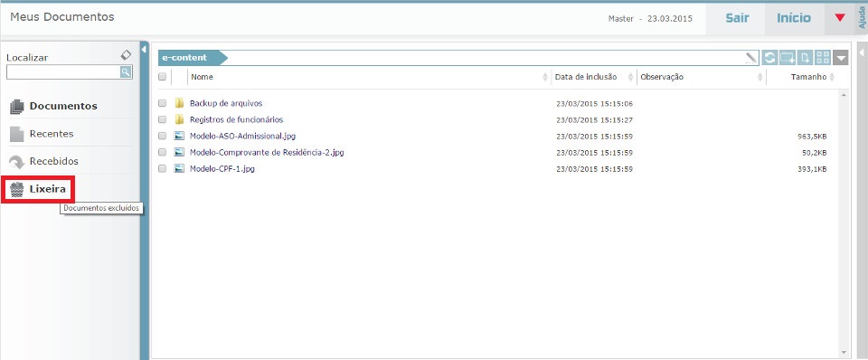Click the 393,1KB size value

[x=812, y=169]
